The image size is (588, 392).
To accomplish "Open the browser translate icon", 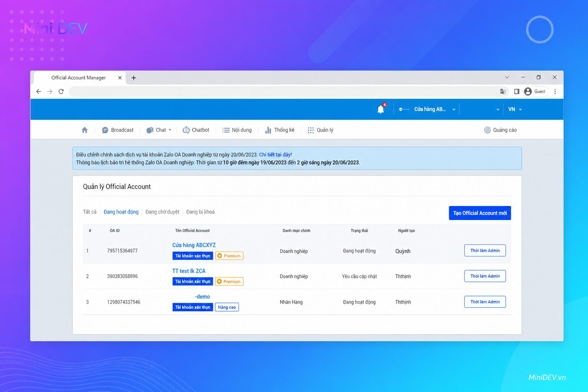I will coord(503,91).
